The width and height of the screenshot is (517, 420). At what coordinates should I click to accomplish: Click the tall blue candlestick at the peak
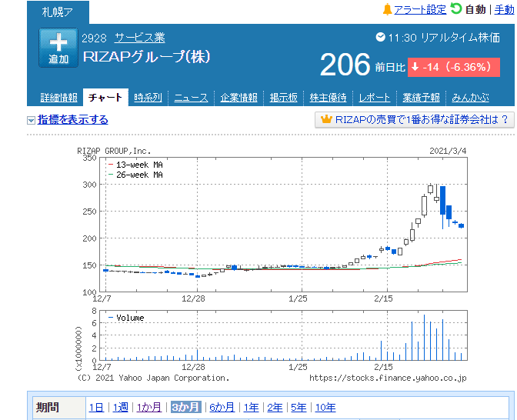pyautogui.click(x=443, y=201)
